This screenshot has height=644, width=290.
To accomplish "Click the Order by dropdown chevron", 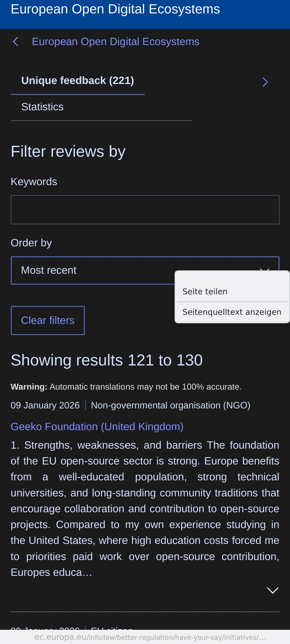I will click(x=265, y=268).
